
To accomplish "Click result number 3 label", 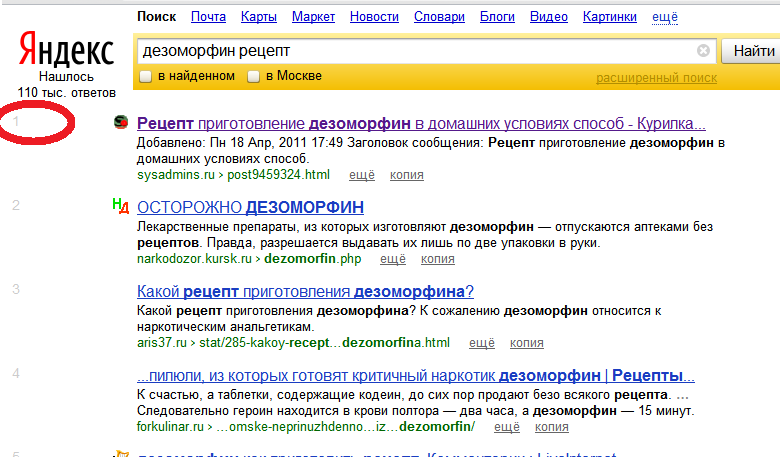I will (16, 289).
